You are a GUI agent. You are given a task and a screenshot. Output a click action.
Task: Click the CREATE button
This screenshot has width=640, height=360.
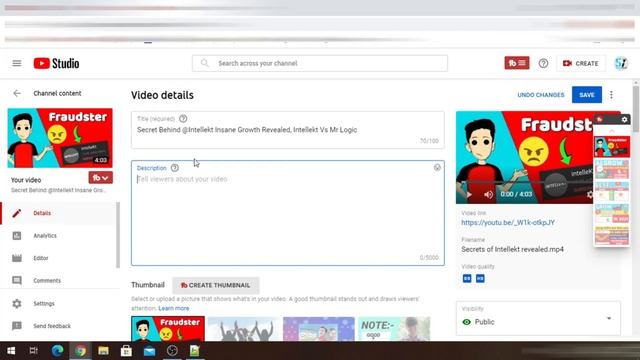click(x=581, y=63)
